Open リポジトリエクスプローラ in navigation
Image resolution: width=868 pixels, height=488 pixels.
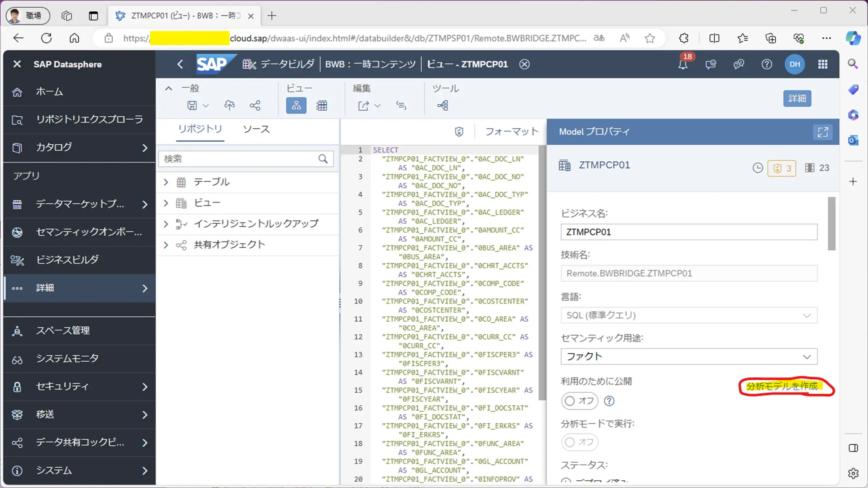79,120
